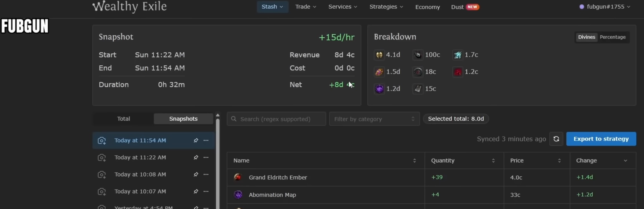Screen dimensions: 644x209
Task: Click camera icon of 11:54 AM snapshot
Action: 102,141
